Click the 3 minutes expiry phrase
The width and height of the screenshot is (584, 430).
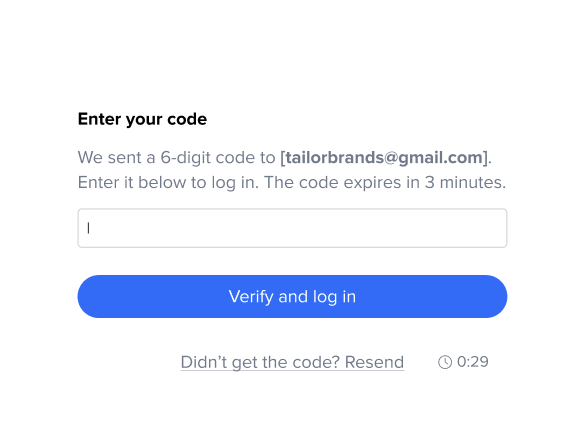coord(466,182)
